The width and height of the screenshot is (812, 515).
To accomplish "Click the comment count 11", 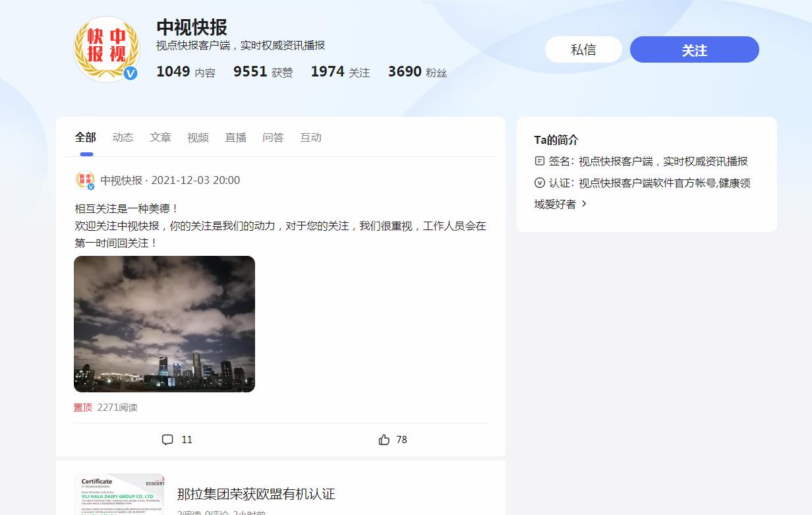I will [187, 440].
